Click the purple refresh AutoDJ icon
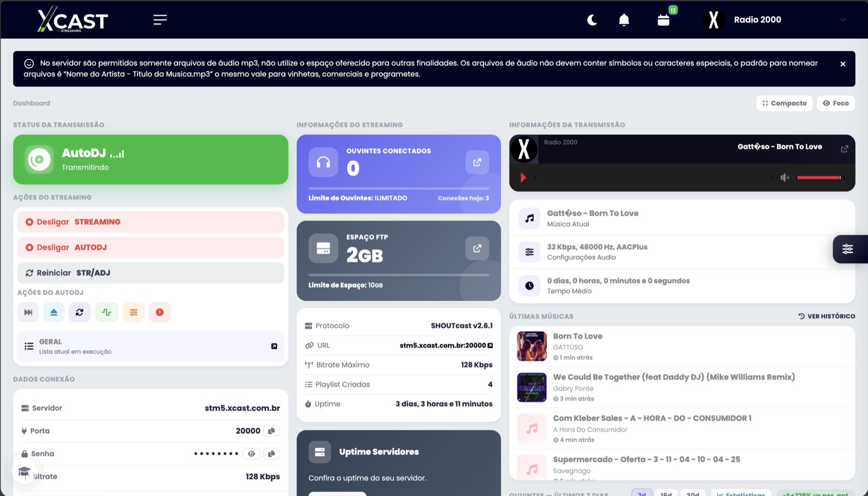The height and width of the screenshot is (496, 868). pyautogui.click(x=80, y=312)
